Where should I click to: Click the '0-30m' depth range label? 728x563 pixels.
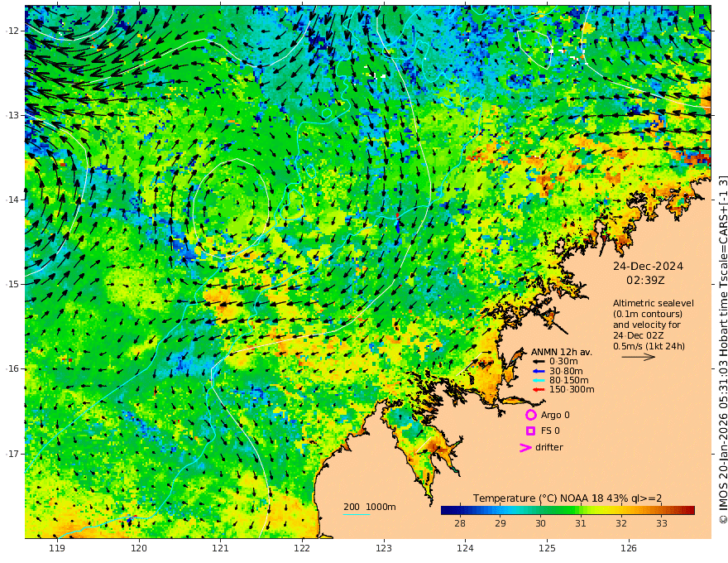tap(563, 362)
